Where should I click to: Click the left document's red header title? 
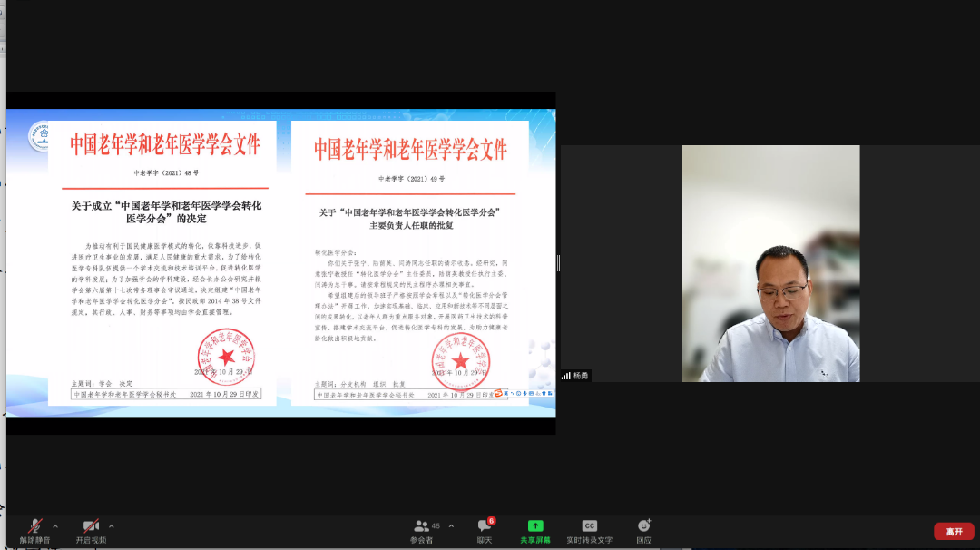click(164, 145)
